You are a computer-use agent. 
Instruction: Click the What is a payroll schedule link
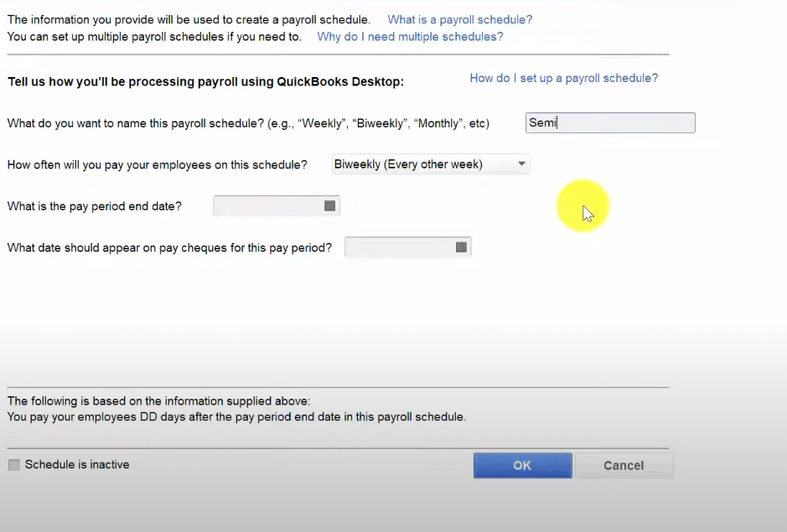click(x=459, y=19)
